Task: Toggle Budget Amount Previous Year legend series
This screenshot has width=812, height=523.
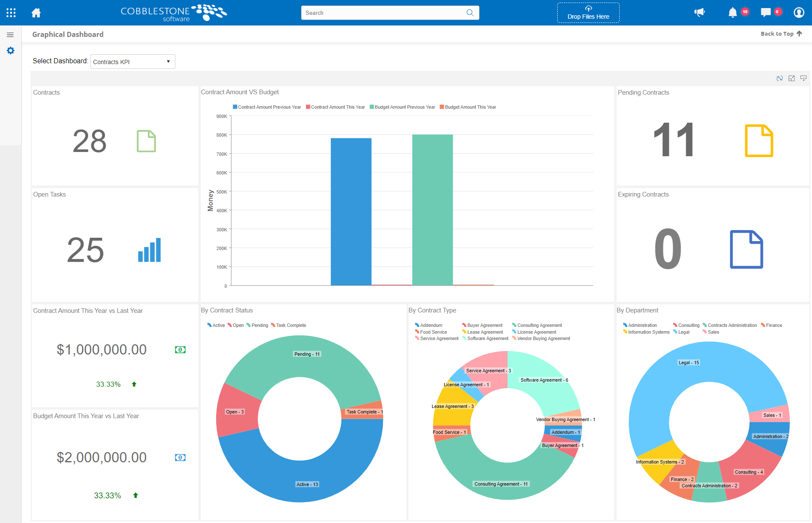Action: tap(402, 107)
